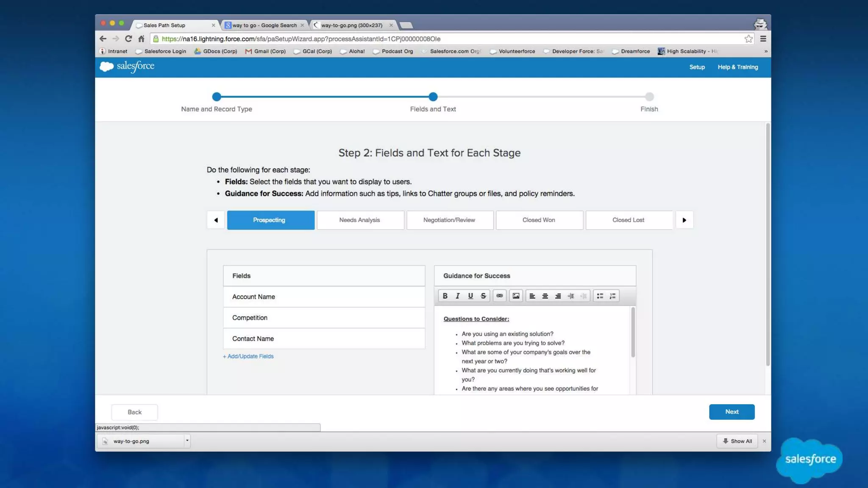Open the Add/Update Fields link
Screen dimensions: 868x488
[x=248, y=356]
